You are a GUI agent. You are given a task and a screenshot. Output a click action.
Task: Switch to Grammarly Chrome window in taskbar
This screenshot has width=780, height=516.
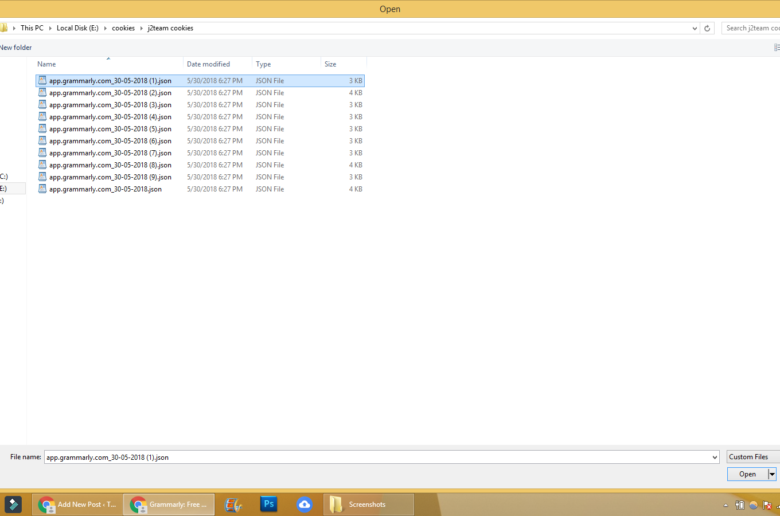[169, 504]
